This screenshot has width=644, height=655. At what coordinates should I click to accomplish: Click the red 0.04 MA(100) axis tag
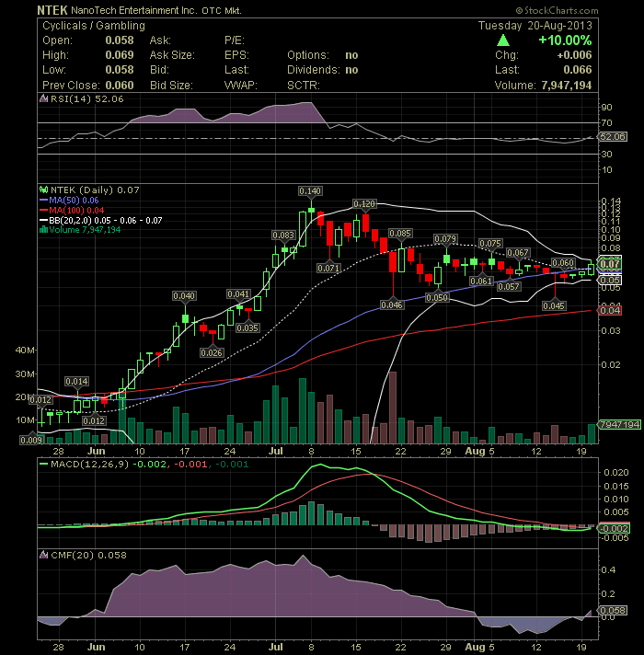(x=610, y=310)
